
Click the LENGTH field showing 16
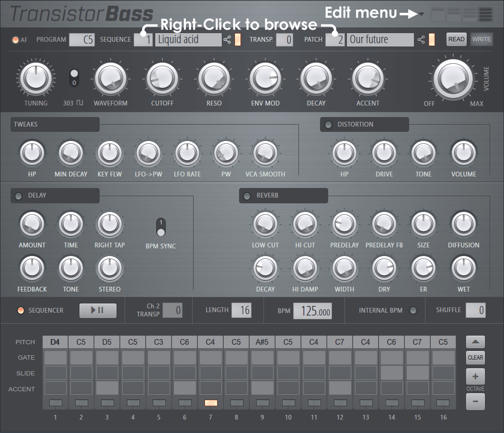[241, 310]
